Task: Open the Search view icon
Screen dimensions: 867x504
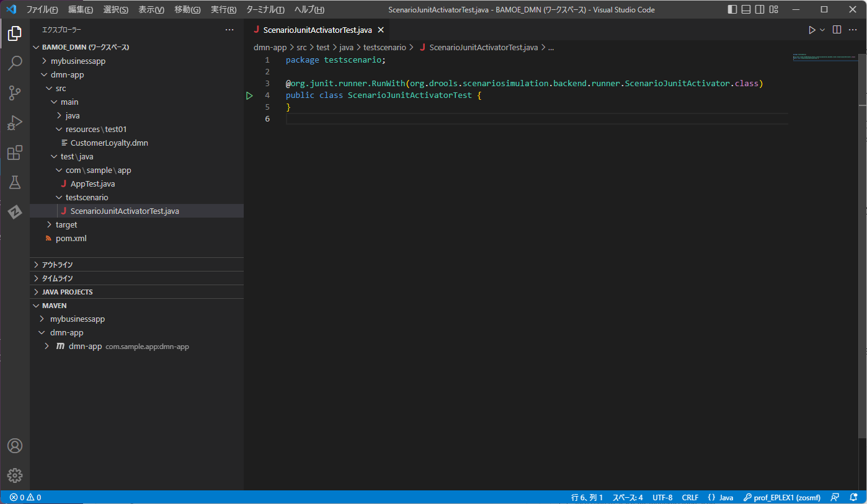Action: (x=15, y=63)
